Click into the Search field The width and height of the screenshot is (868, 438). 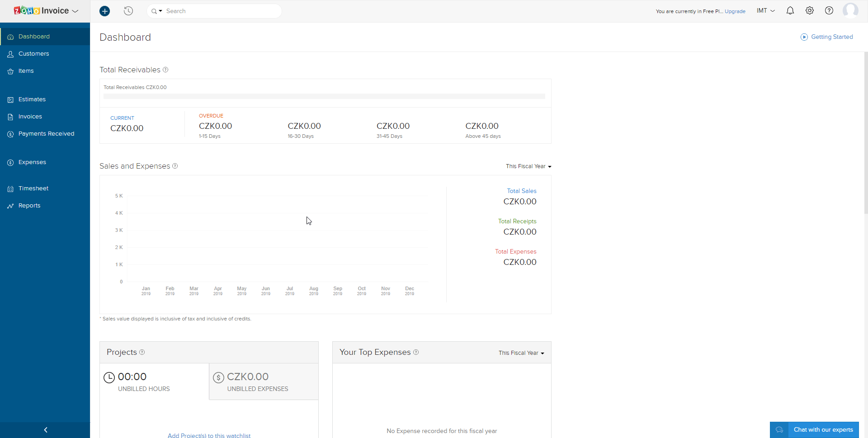coord(222,11)
